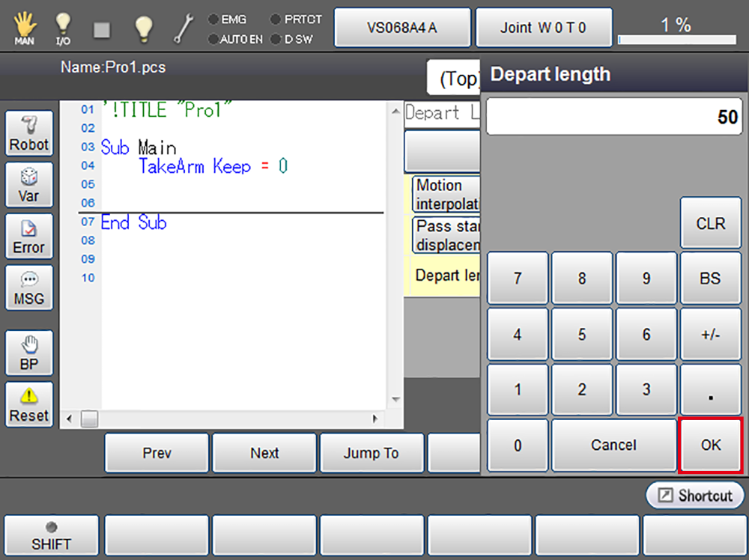Toggle sign with the +/- key
Screen dimensions: 749x560
tap(710, 335)
